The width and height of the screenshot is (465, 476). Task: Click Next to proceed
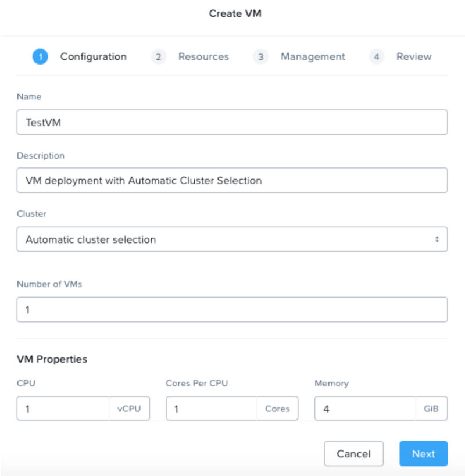click(424, 454)
